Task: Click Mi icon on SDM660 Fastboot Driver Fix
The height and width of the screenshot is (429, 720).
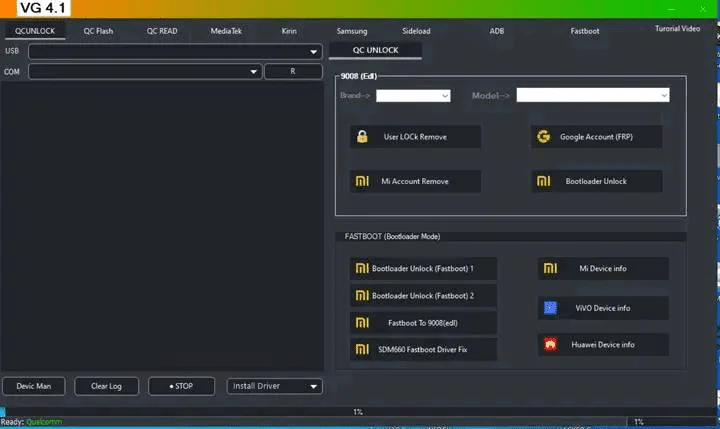Action: coord(362,349)
